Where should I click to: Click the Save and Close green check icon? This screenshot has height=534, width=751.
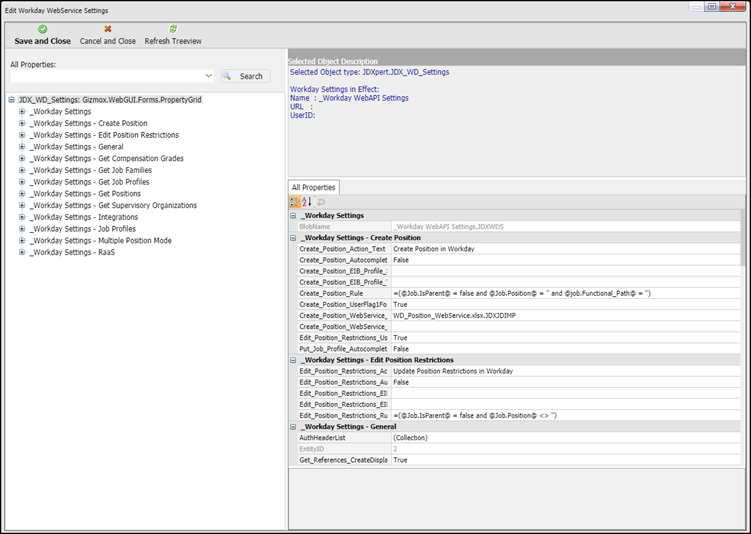[43, 29]
